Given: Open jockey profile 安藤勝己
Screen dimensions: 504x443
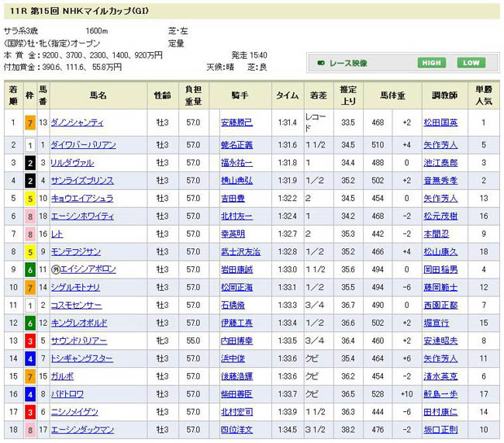Looking at the screenshot, I should (x=236, y=123).
